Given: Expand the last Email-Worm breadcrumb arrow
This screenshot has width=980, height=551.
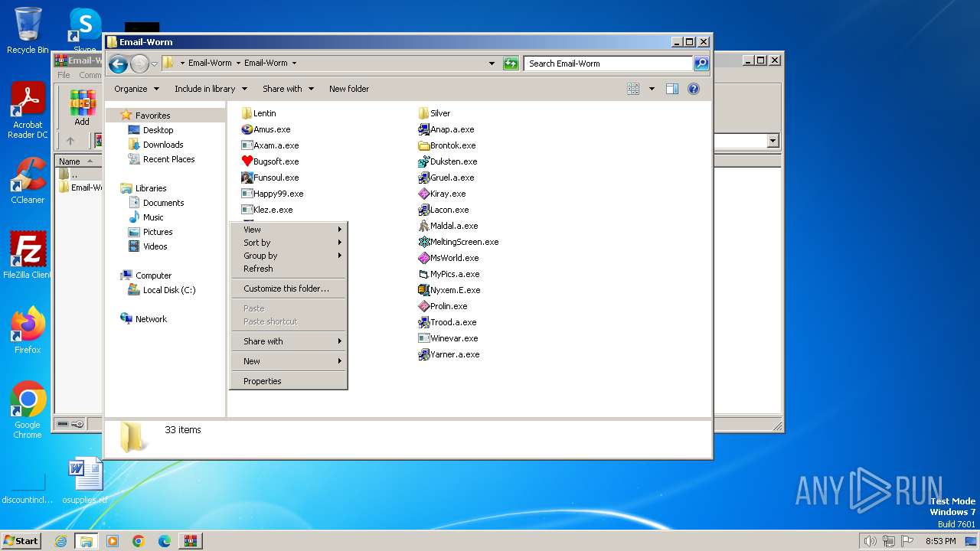Looking at the screenshot, I should 294,64.
